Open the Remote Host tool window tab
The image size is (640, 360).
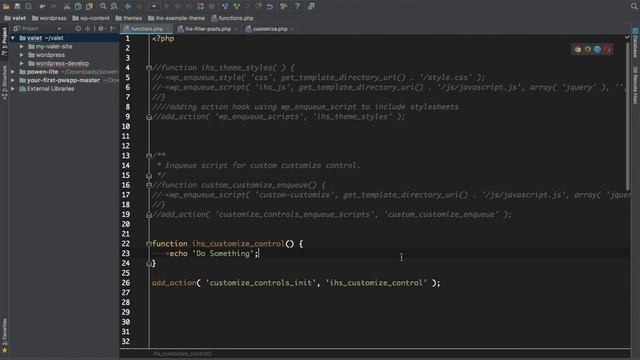click(635, 85)
